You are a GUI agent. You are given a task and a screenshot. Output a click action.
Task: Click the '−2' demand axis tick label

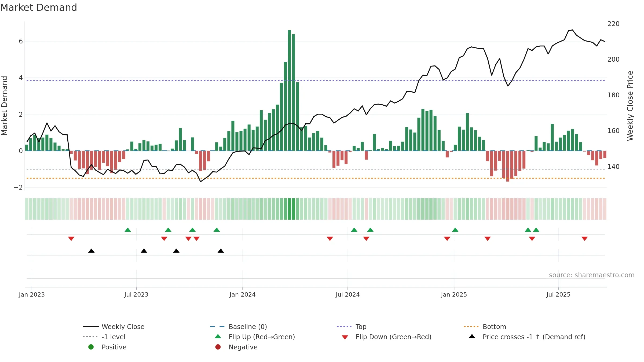point(18,187)
